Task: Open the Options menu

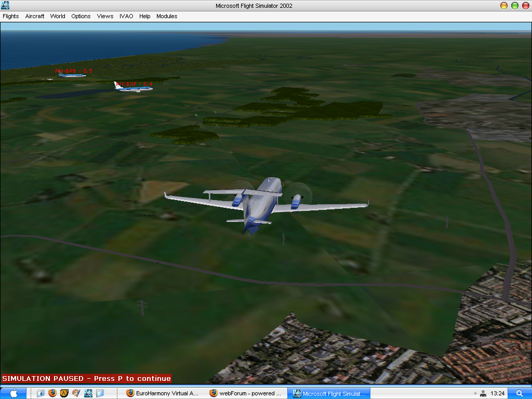Action: [x=81, y=16]
